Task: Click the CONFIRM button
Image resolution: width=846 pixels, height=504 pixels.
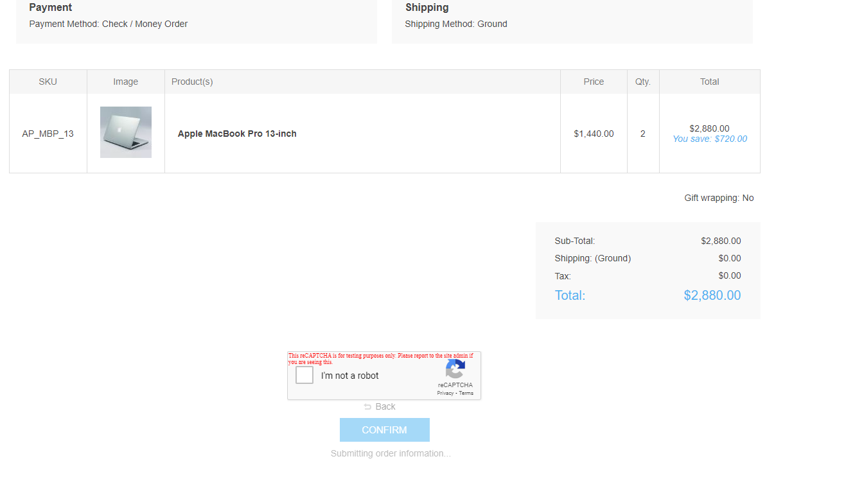Action: (x=384, y=430)
